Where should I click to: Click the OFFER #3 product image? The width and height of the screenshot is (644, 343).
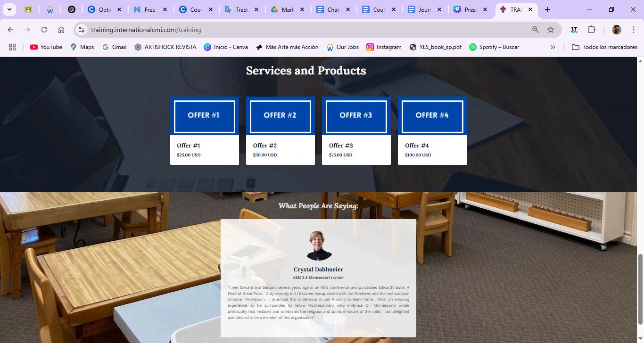point(356,116)
